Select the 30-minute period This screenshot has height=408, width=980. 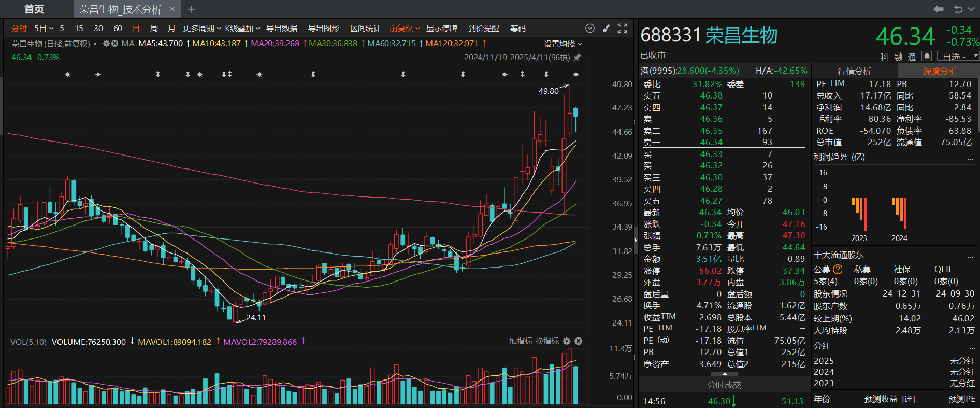[x=98, y=28]
